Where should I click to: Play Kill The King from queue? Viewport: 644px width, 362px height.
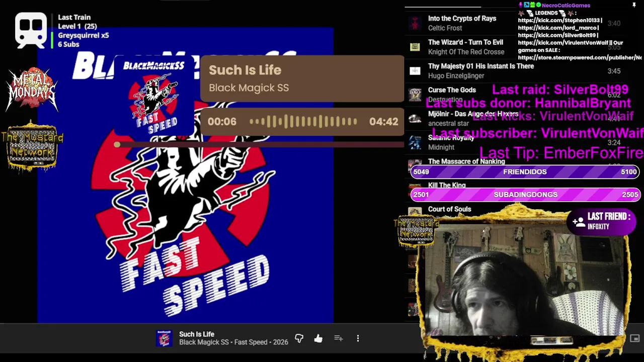pyautogui.click(x=447, y=186)
